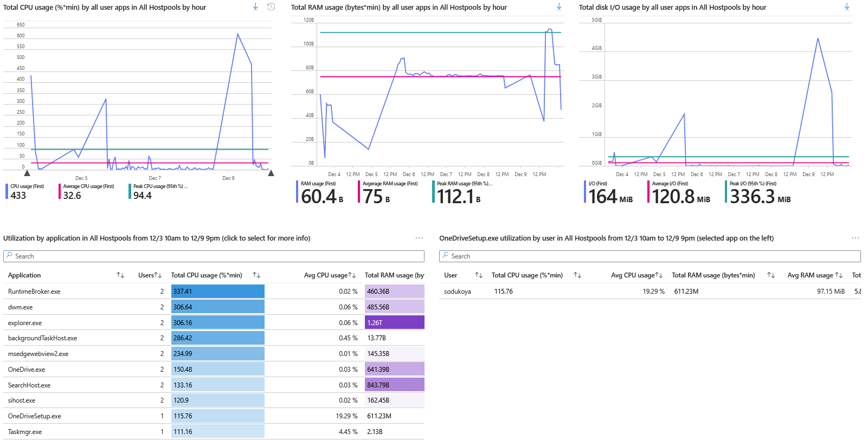
Task: Open the ellipsis menu on the OneDriveSetup.exe utilization panel
Action: [856, 238]
